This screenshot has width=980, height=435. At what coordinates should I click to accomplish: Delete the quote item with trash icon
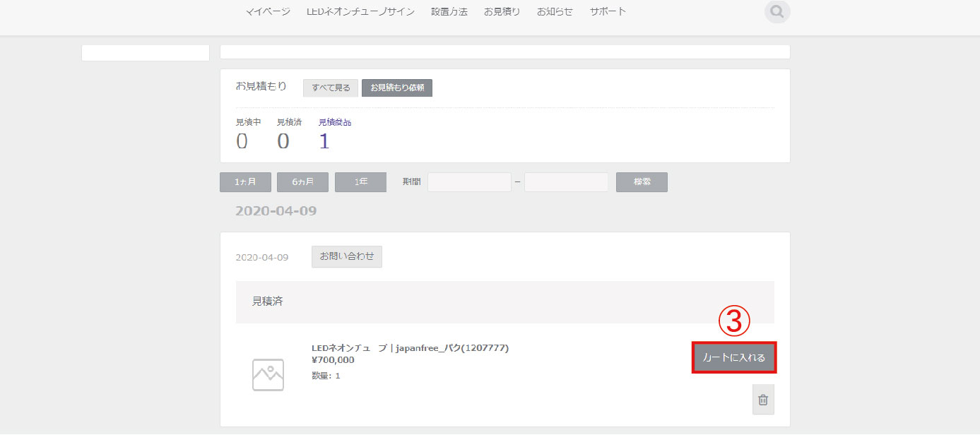763,400
